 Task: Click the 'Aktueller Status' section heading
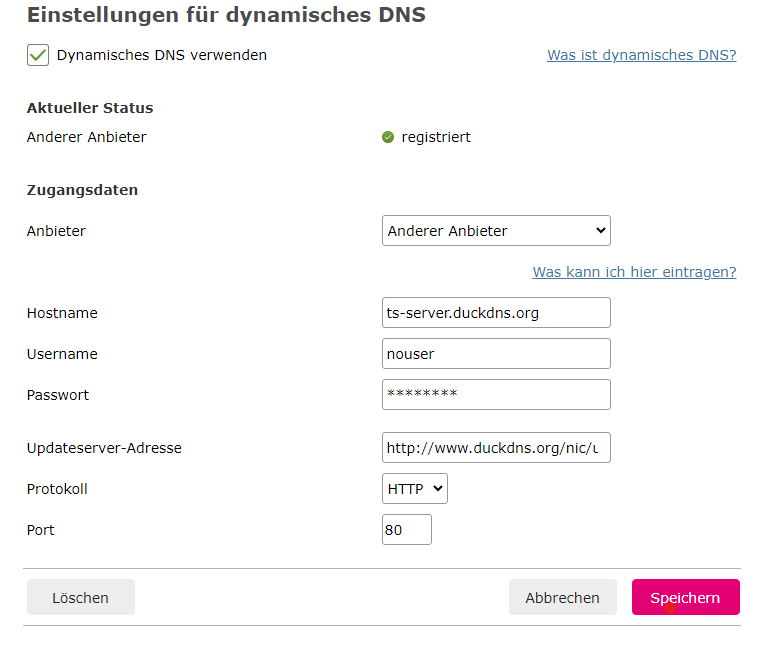(x=90, y=108)
